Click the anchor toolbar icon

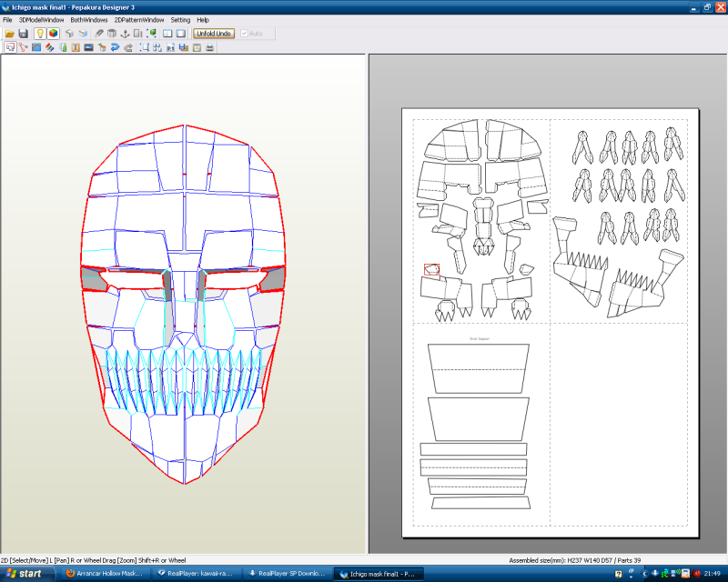click(x=125, y=34)
